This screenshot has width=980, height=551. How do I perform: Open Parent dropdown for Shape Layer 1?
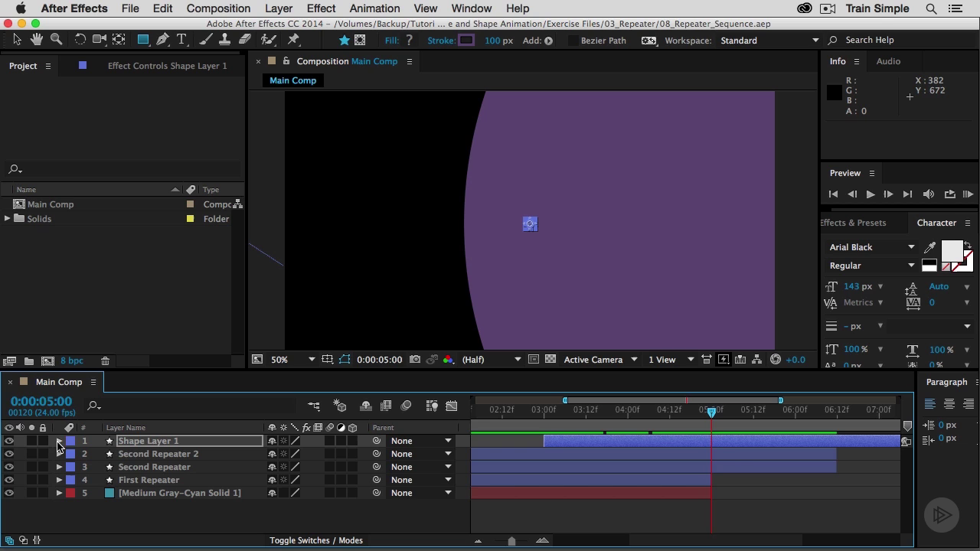[x=421, y=441]
